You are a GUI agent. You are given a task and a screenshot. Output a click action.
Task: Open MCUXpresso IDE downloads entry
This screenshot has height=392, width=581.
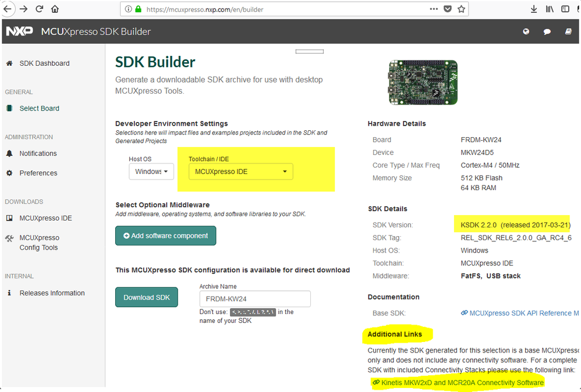pos(45,218)
